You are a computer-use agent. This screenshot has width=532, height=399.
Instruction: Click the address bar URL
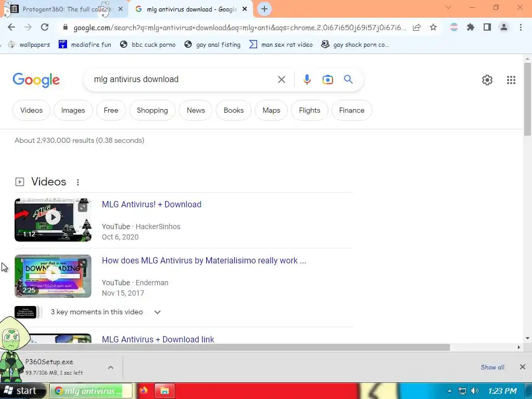coord(240,28)
